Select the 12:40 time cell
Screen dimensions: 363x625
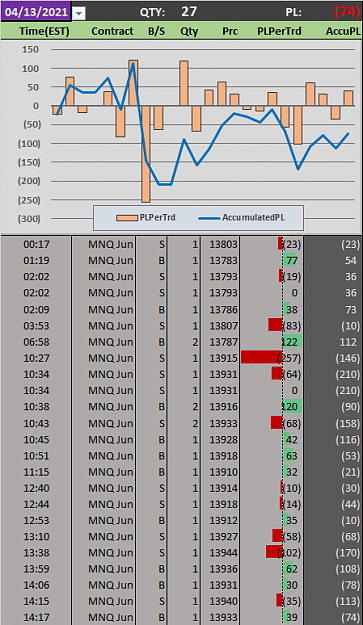click(x=36, y=488)
